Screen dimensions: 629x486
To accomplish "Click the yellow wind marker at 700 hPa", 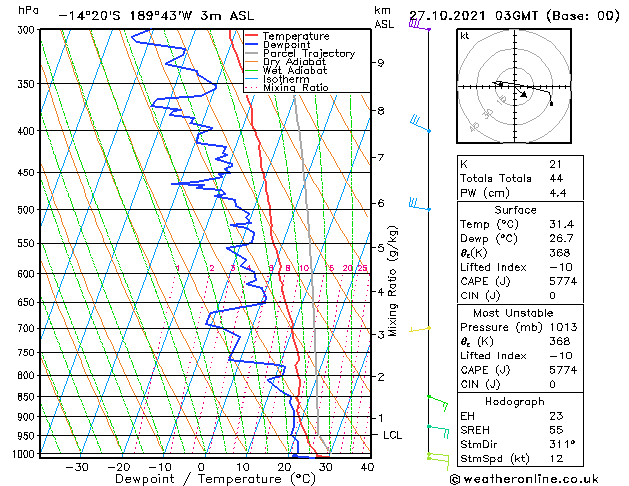I will point(427,328).
